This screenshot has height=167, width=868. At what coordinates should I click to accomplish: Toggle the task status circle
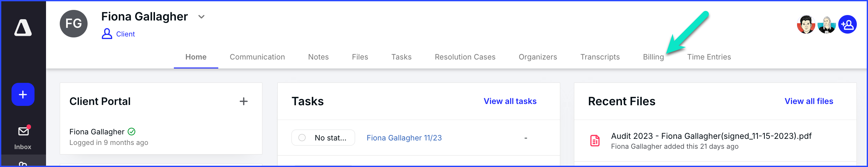coord(302,138)
